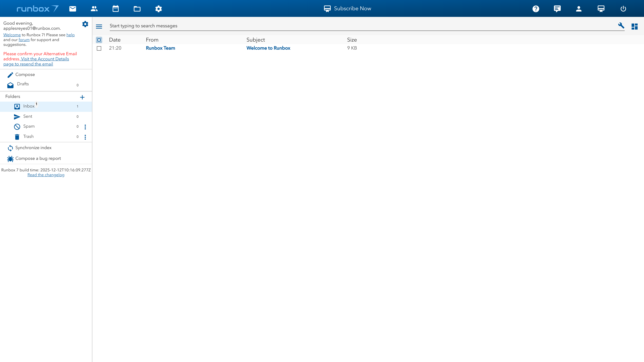The image size is (644, 362).
Task: Open the Contacts icon in top bar
Action: 94,9
